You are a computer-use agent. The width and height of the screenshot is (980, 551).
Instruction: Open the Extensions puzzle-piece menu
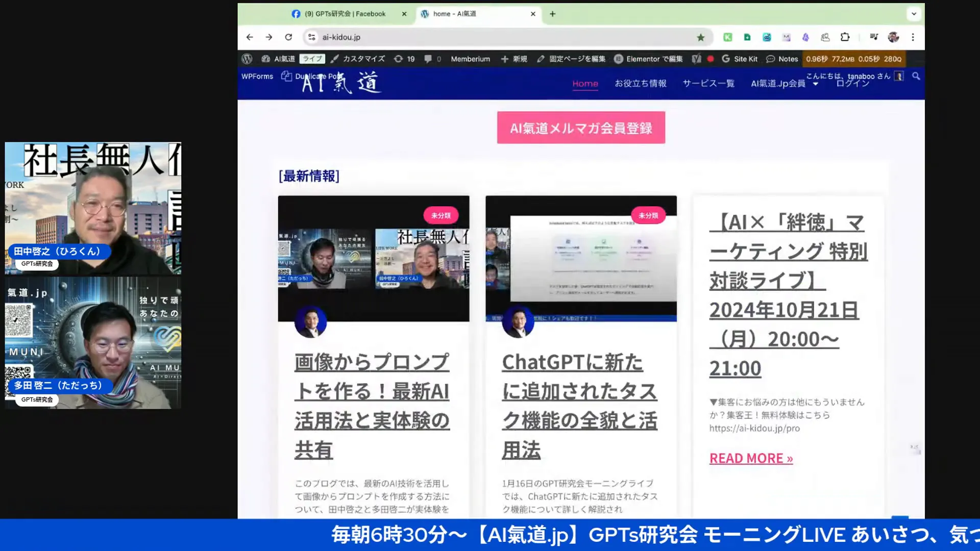(x=845, y=37)
